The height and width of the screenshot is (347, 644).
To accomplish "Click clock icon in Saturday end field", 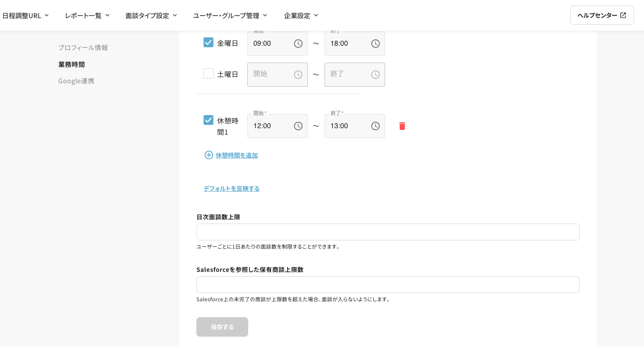I will tap(376, 75).
